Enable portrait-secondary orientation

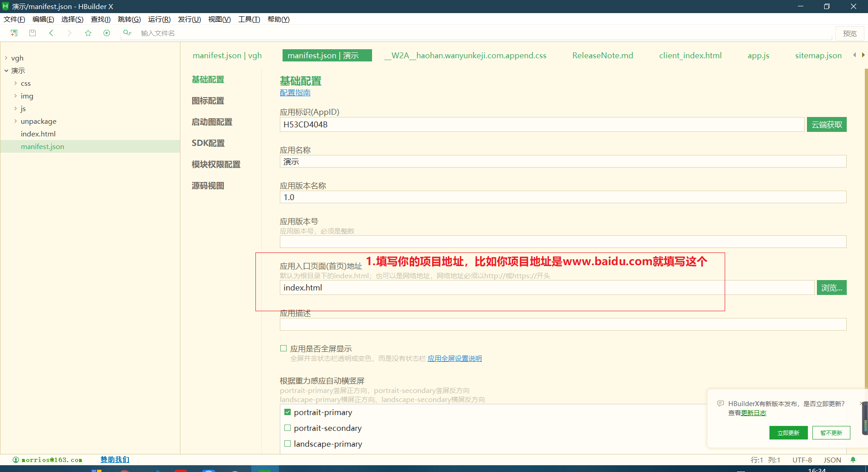tap(287, 427)
